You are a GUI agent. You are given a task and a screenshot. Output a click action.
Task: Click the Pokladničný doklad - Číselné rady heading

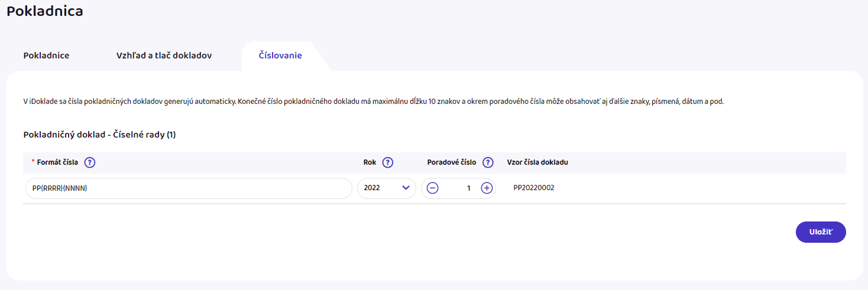pos(99,135)
